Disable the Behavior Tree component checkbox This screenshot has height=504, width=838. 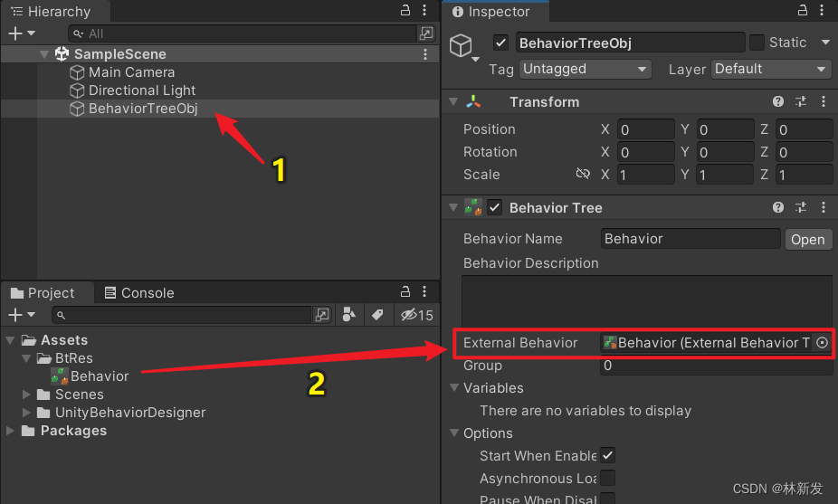(495, 207)
